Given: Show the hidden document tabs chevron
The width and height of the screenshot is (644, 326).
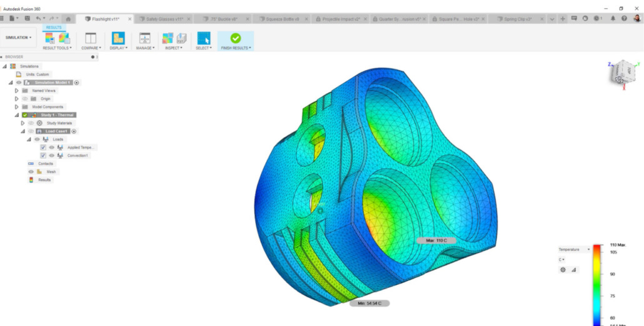Looking at the screenshot, I should point(551,19).
